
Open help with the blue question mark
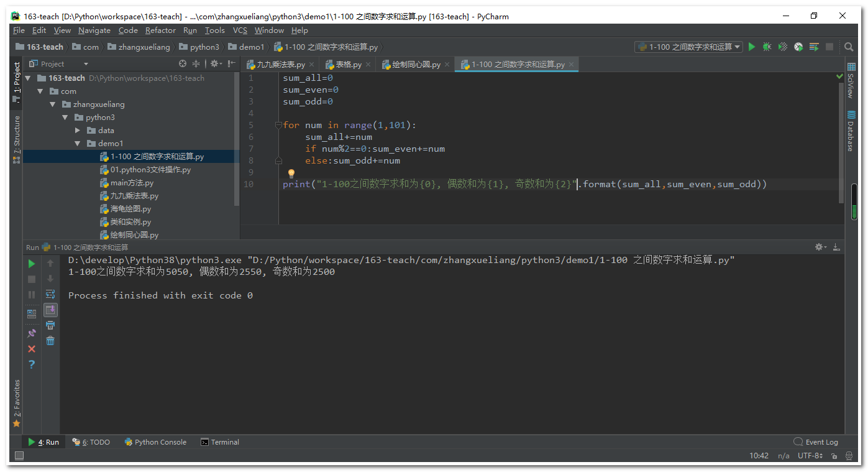coord(32,364)
